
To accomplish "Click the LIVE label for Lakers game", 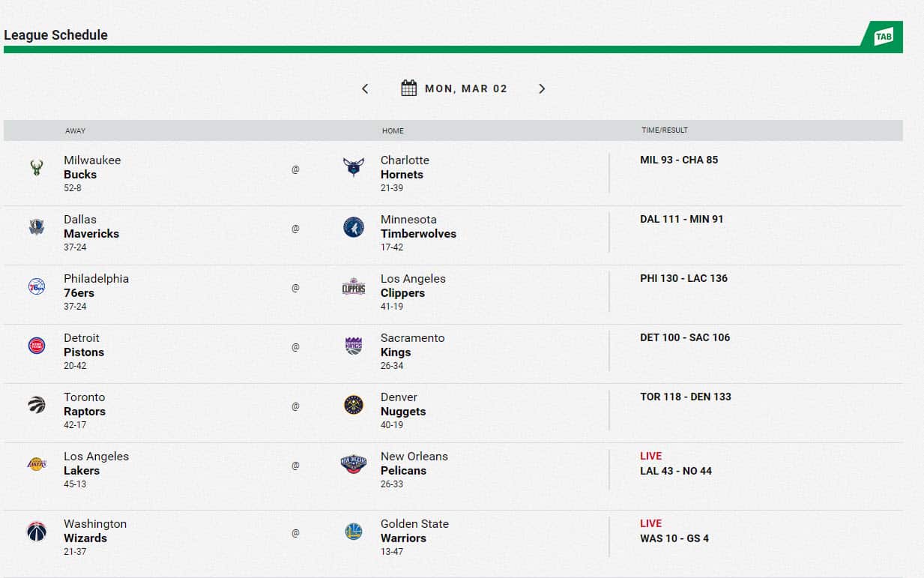I will [x=651, y=456].
